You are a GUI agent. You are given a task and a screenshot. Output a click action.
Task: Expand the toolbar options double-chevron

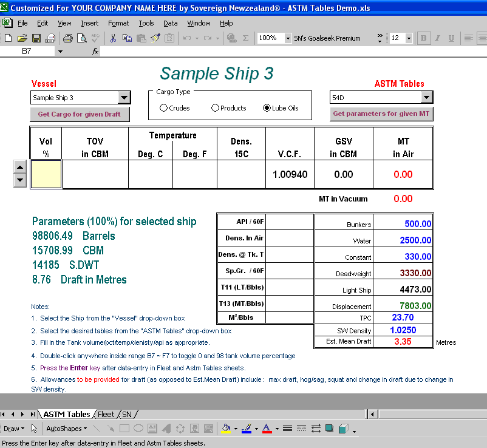380,38
